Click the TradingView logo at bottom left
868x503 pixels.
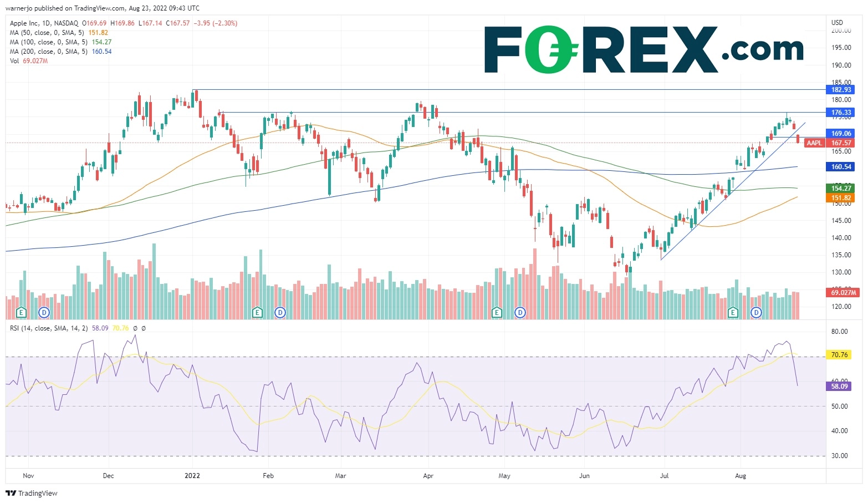(32, 493)
